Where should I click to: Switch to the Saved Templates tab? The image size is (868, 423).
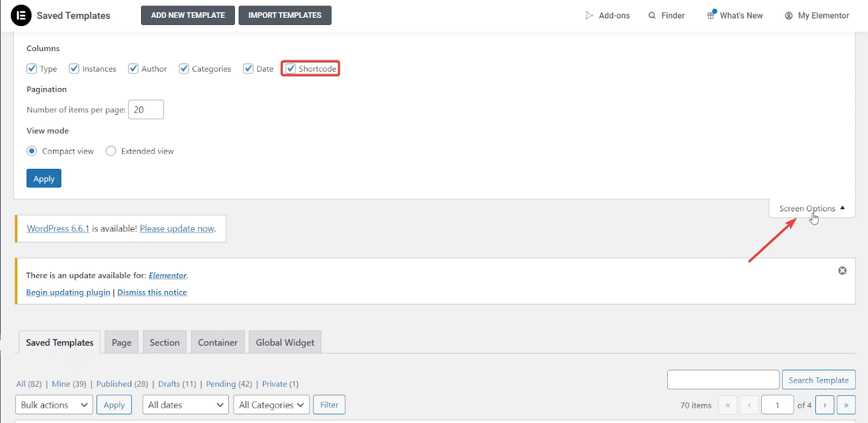pyautogui.click(x=60, y=342)
